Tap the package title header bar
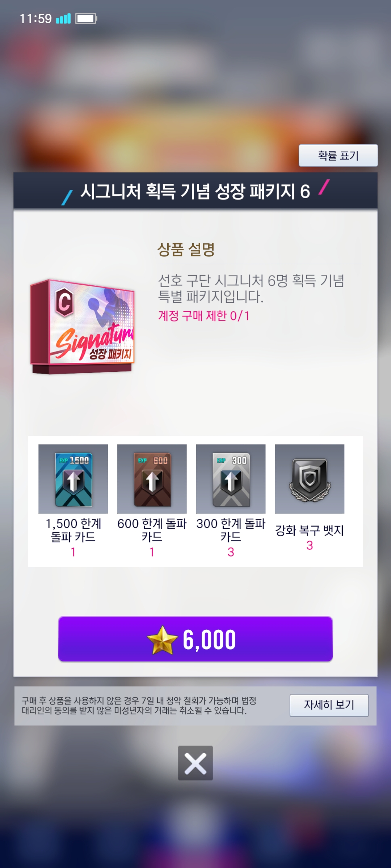The width and height of the screenshot is (391, 868). [x=195, y=191]
